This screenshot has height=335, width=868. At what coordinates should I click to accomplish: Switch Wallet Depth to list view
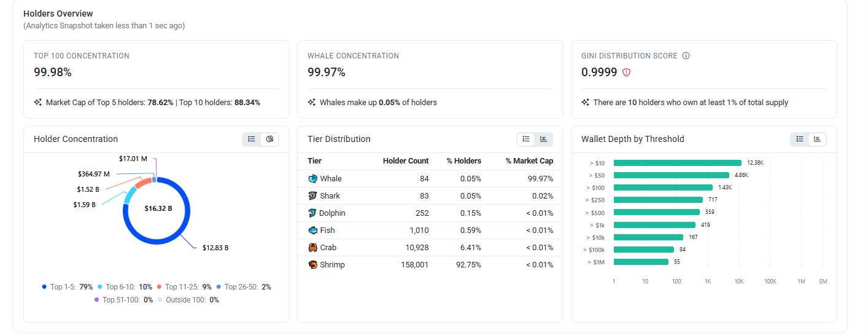pos(800,139)
